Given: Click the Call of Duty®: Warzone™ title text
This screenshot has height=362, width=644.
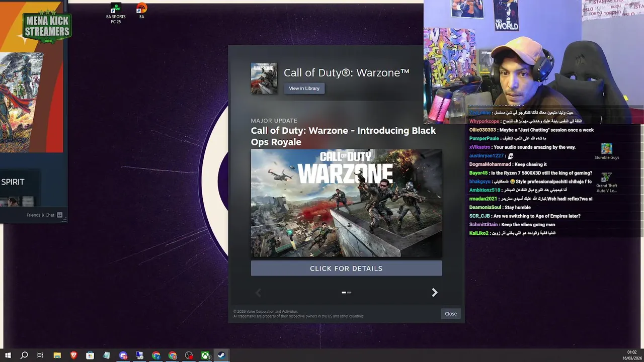Looking at the screenshot, I should [x=347, y=73].
